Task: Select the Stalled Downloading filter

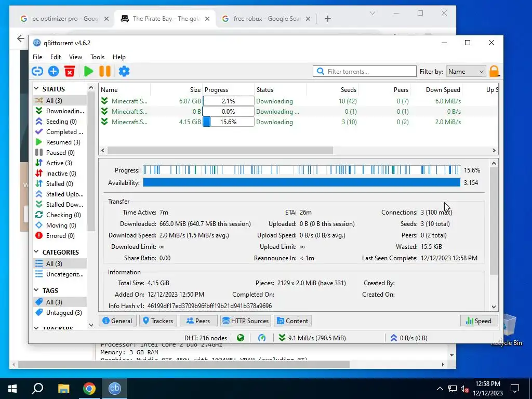Action: 60,205
